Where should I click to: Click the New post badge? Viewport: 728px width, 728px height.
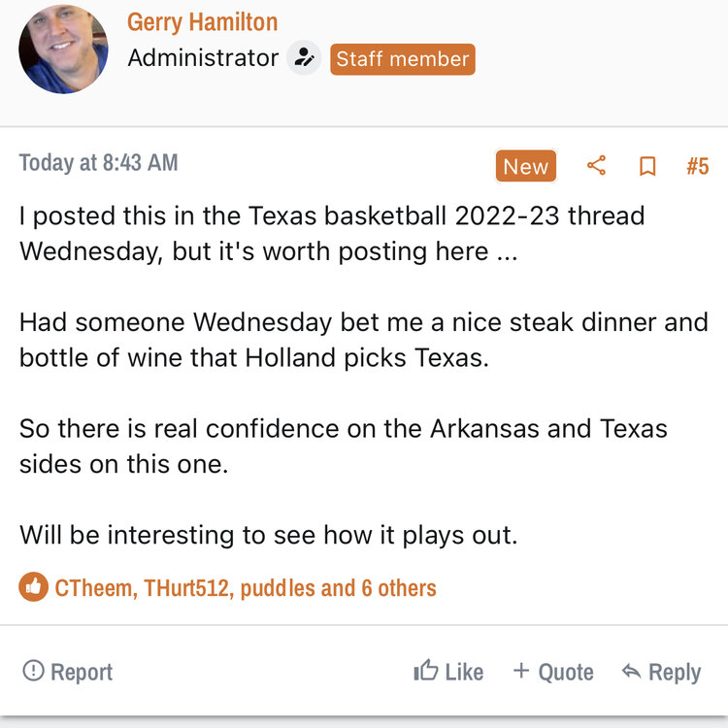coord(525,166)
